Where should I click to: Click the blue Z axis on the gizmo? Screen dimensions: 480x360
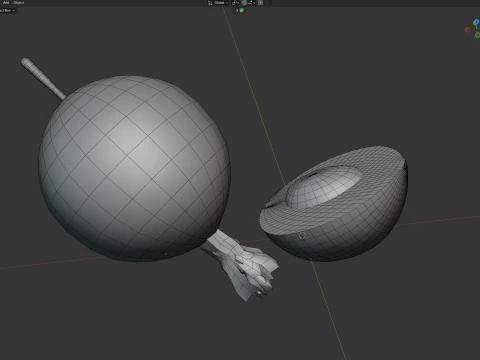[x=476, y=22]
